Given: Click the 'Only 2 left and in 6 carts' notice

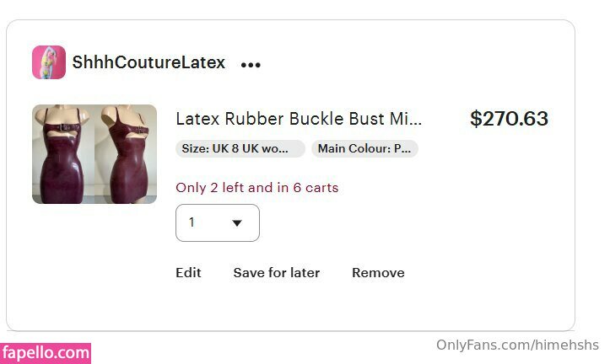Looking at the screenshot, I should (256, 188).
